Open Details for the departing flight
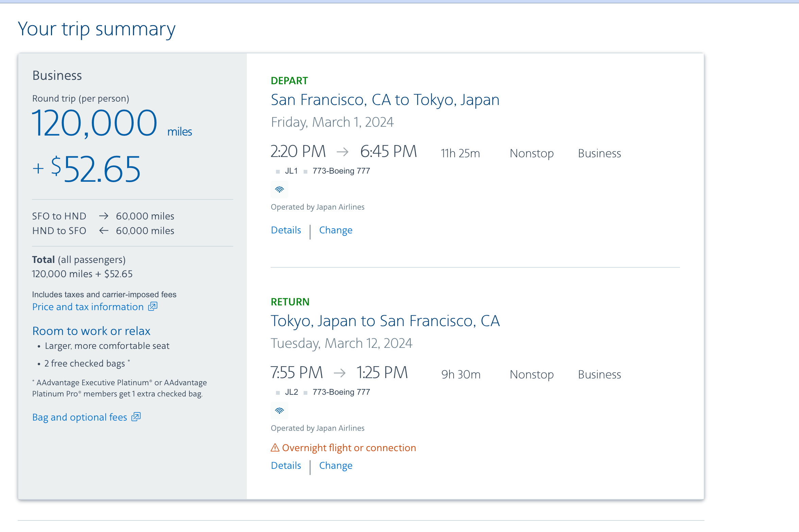Image resolution: width=799 pixels, height=532 pixels. (x=286, y=230)
